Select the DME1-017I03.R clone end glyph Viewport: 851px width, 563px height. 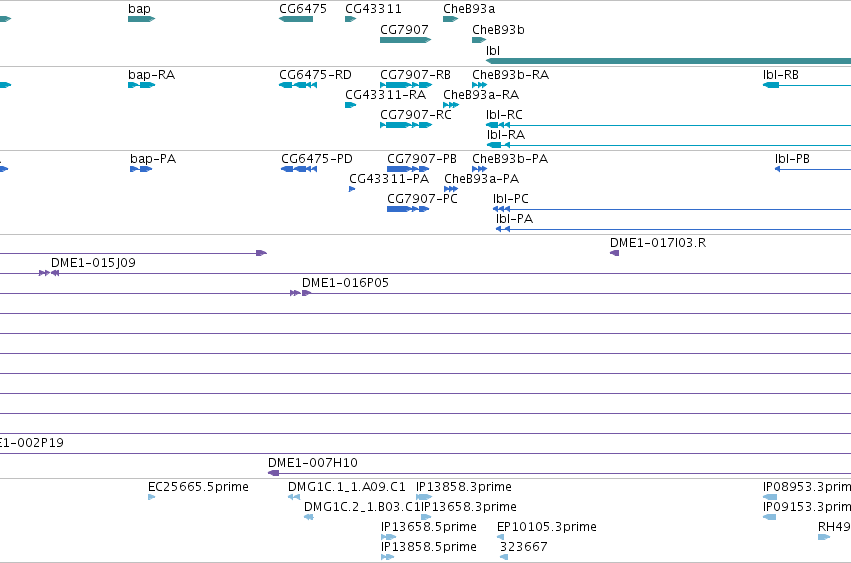(614, 253)
